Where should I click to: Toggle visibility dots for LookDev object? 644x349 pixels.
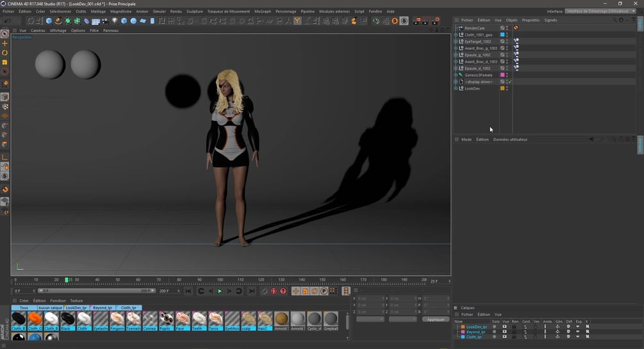point(507,88)
